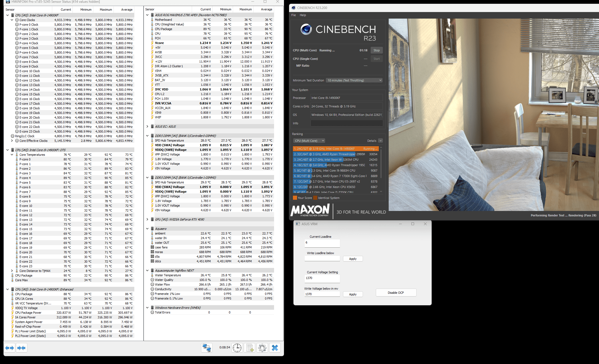The height and width of the screenshot is (364, 599).
Task: Click Disable OCP in ASUS VRM
Action: coord(396,293)
